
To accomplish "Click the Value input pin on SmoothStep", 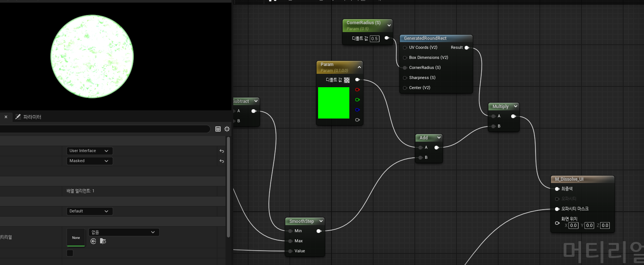I will 290,251.
